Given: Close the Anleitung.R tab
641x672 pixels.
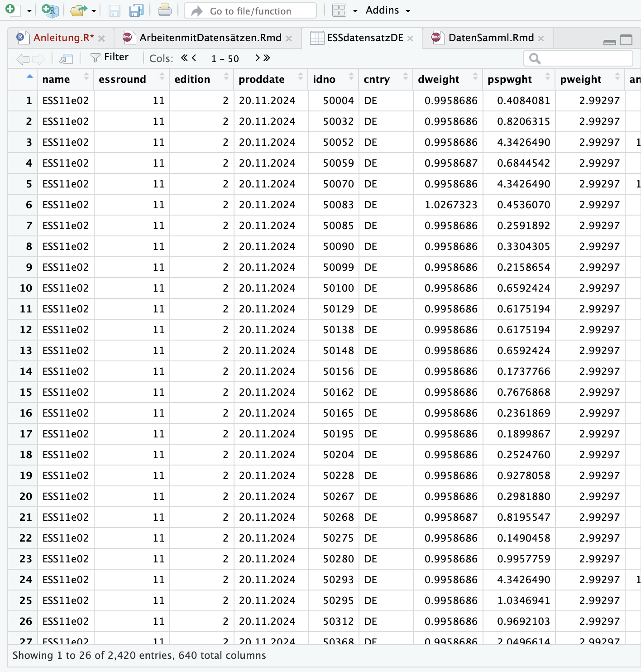Looking at the screenshot, I should (x=101, y=38).
